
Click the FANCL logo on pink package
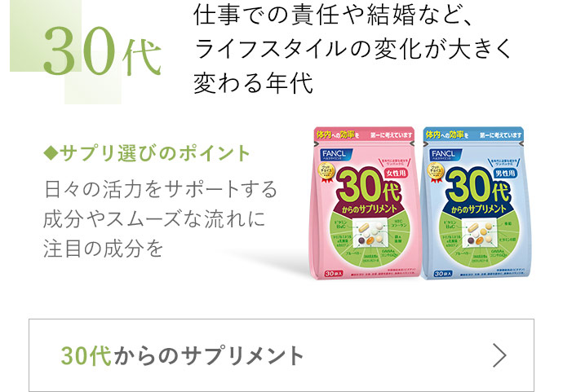click(334, 155)
